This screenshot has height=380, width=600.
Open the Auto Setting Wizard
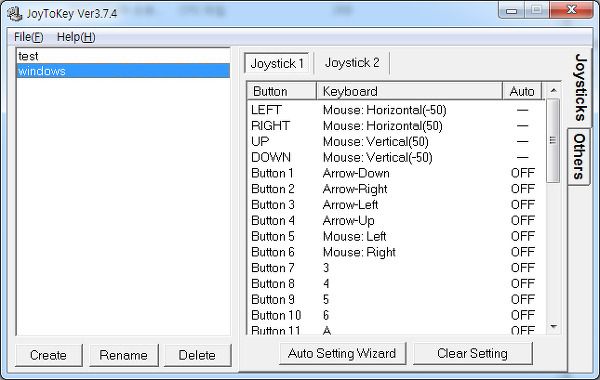(x=342, y=353)
